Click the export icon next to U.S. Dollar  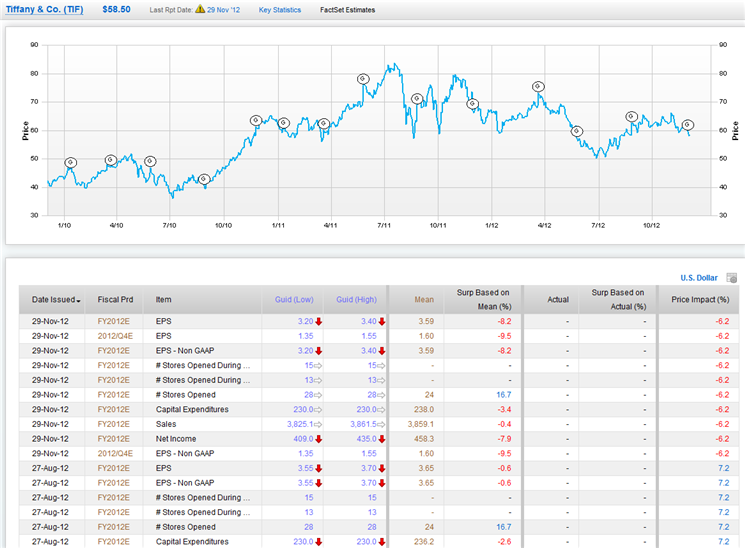click(732, 278)
